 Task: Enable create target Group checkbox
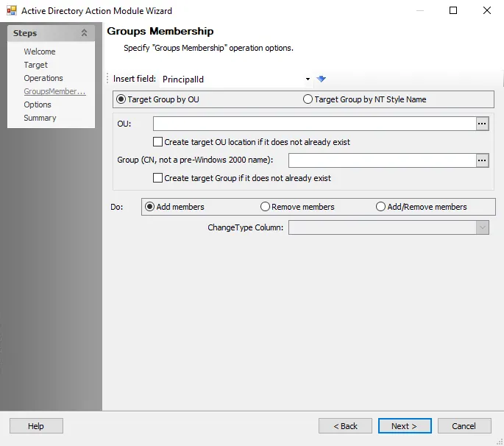[x=157, y=178]
